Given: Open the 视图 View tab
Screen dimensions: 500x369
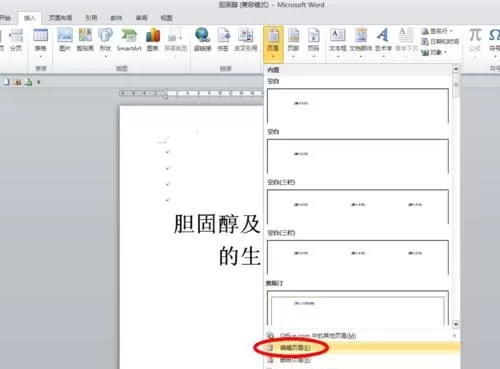Looking at the screenshot, I should [166, 18].
